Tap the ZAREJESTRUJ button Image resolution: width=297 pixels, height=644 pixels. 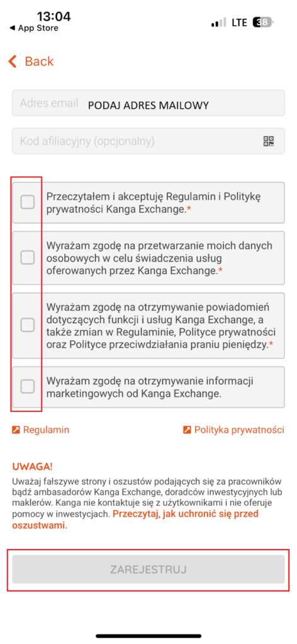point(148,570)
